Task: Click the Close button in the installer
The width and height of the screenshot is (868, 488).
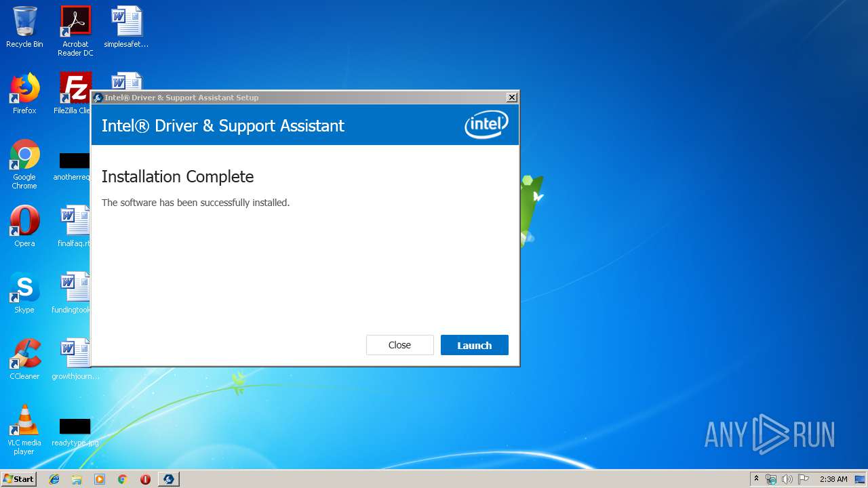Action: coord(399,345)
